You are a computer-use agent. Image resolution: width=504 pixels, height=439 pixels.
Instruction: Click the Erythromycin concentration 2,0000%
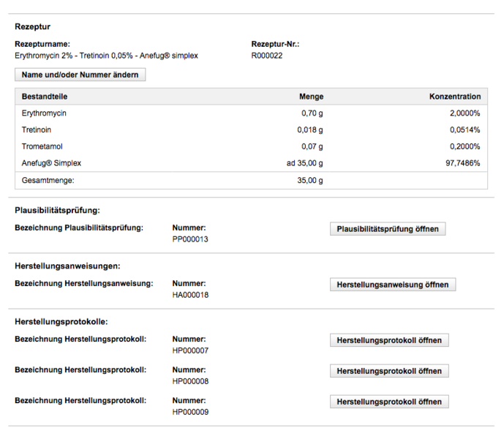[464, 113]
